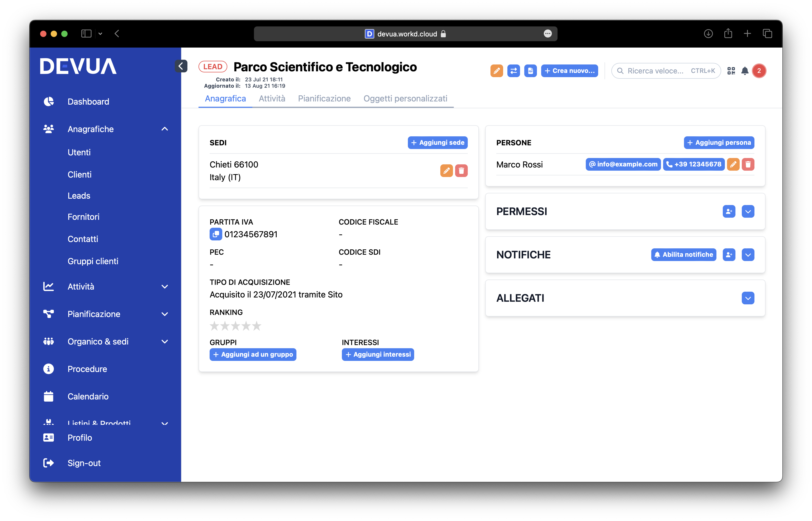
Task: Open notifications via the bell icon
Action: 745,71
